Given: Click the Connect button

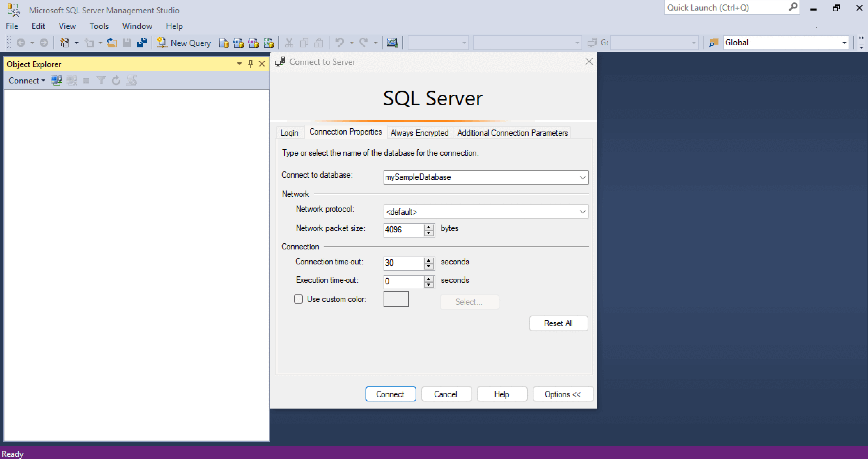Looking at the screenshot, I should point(390,394).
